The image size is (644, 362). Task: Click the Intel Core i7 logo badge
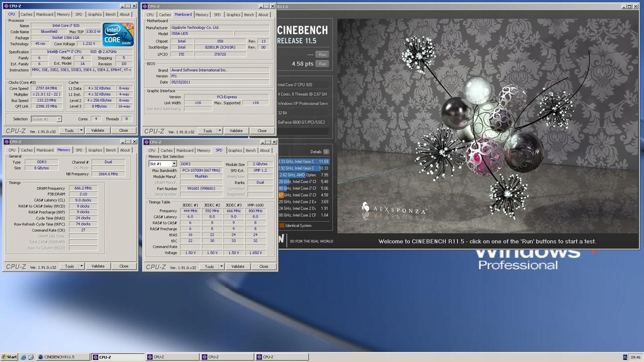tap(118, 35)
